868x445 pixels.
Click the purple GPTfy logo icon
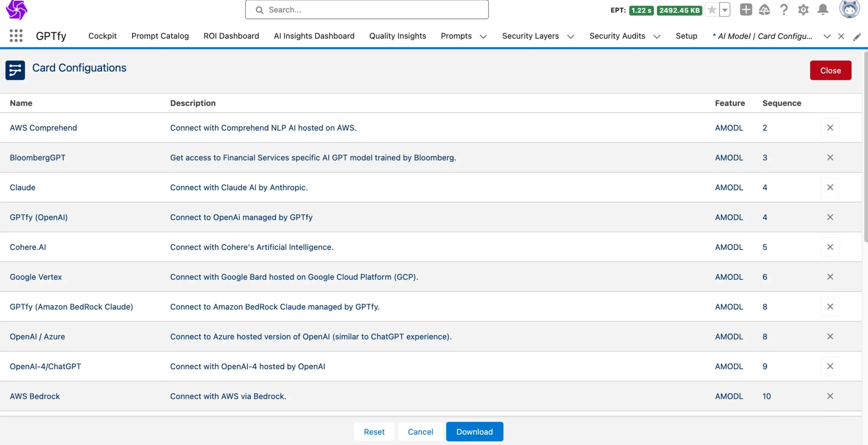[x=17, y=10]
